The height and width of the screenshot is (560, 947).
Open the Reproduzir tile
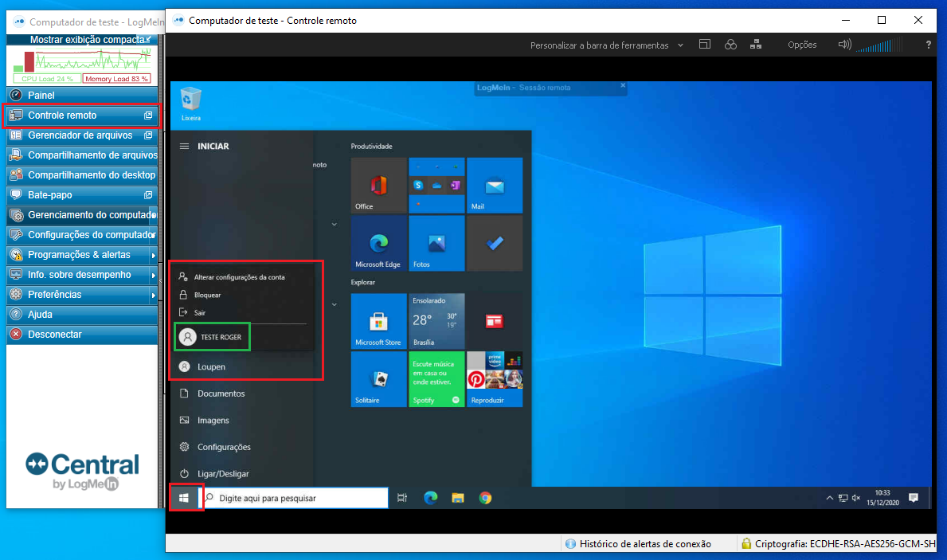coord(495,379)
